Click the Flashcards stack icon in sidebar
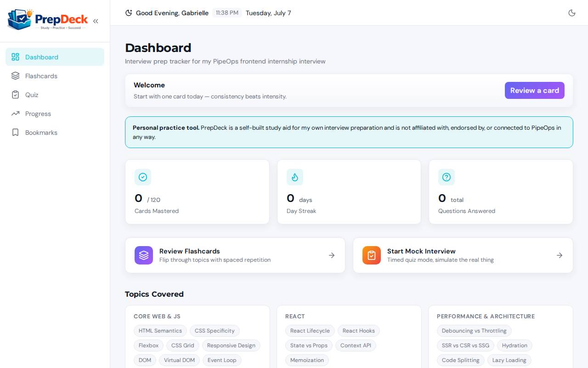The height and width of the screenshot is (368, 588). point(15,76)
